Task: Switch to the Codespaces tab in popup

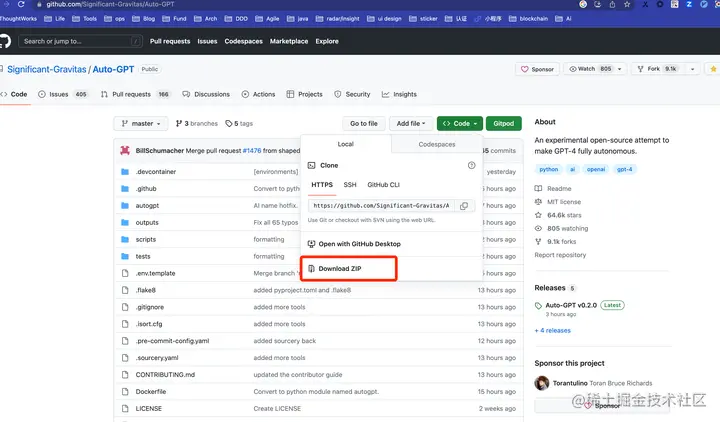Action: (437, 144)
